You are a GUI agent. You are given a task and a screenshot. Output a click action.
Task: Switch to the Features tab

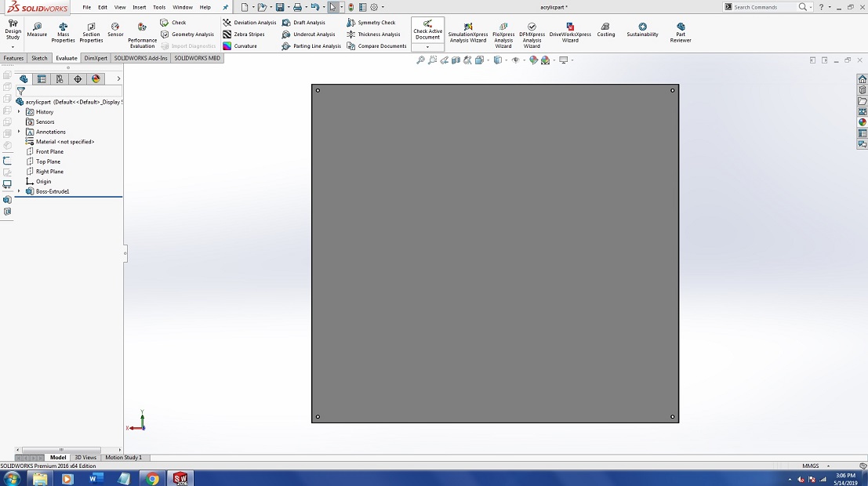pyautogui.click(x=13, y=58)
